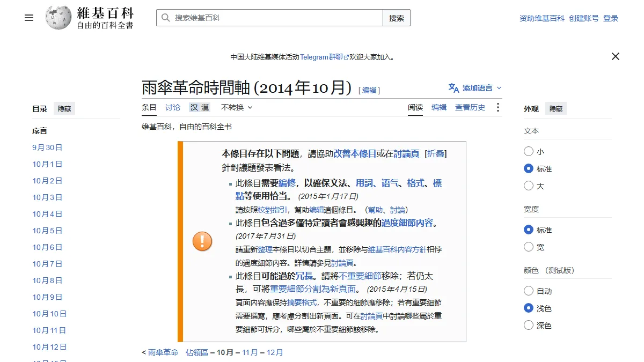Image resolution: width=644 pixels, height=362 pixels.
Task: Open 佔領區 link
Action: (197, 352)
